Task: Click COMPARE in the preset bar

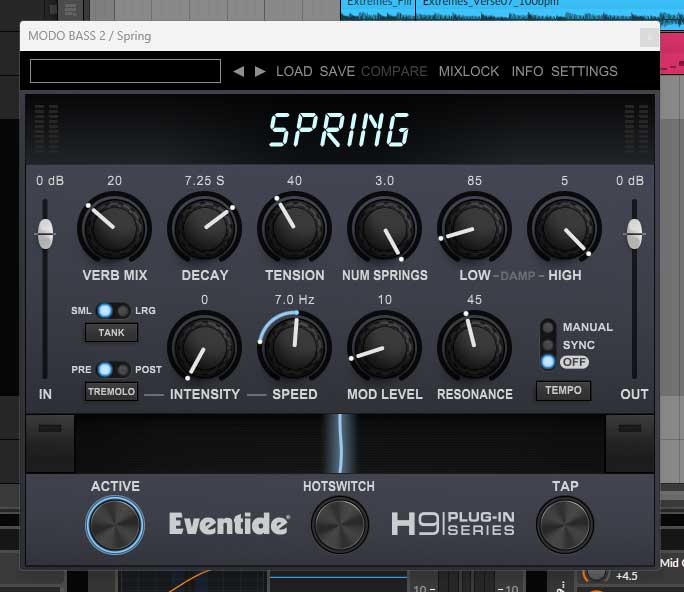Action: [x=394, y=71]
